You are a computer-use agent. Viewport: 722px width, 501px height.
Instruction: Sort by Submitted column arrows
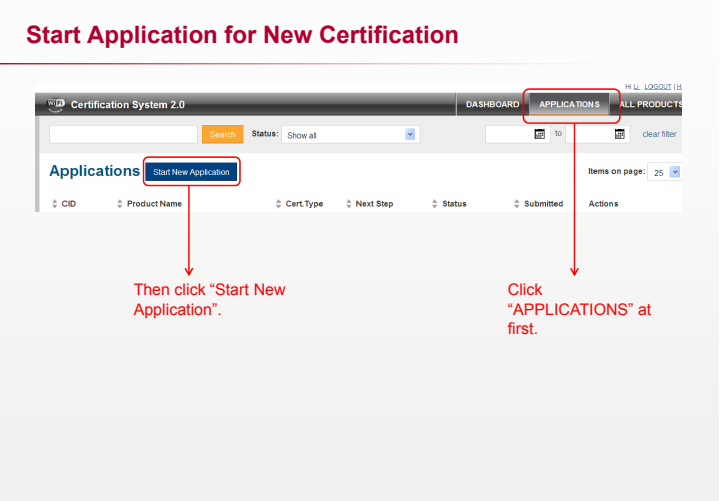click(x=516, y=204)
